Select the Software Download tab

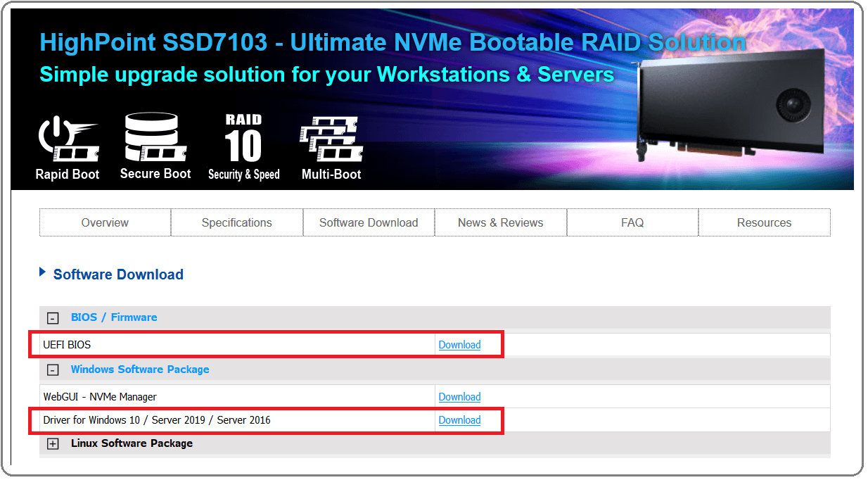pos(369,222)
